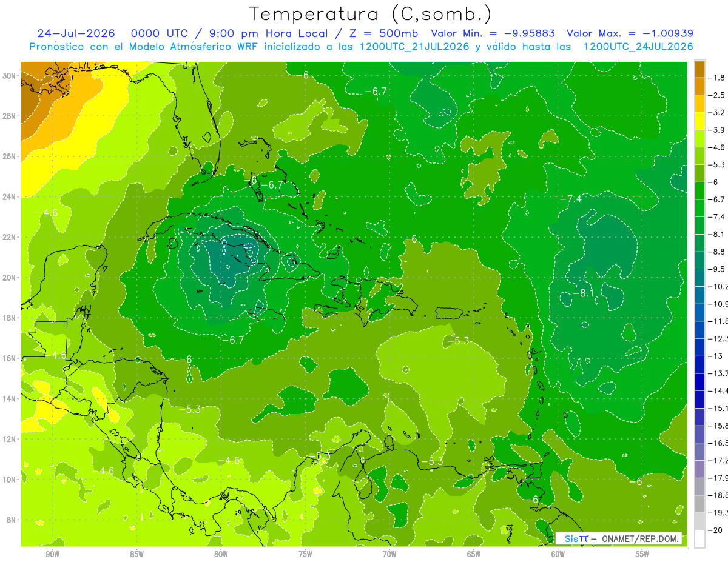The height and width of the screenshot is (562, 728).
Task: Select the "Valor Max. = -1.00939" readout
Action: 630,33
